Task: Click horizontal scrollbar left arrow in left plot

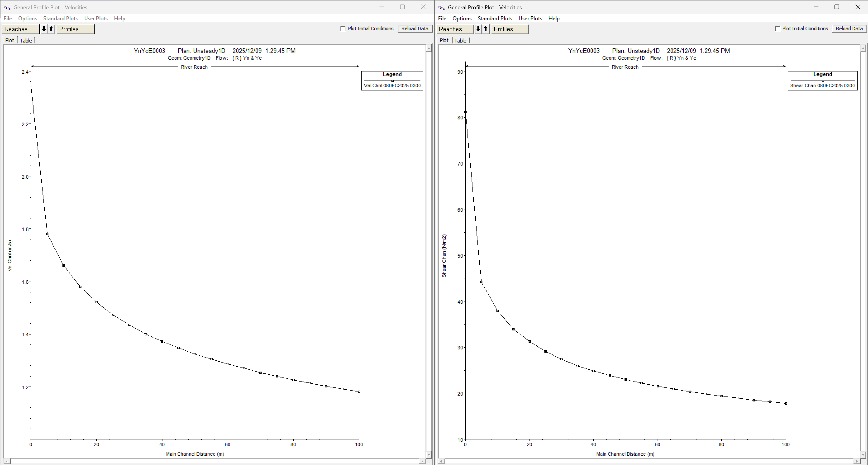Action: click(x=7, y=461)
